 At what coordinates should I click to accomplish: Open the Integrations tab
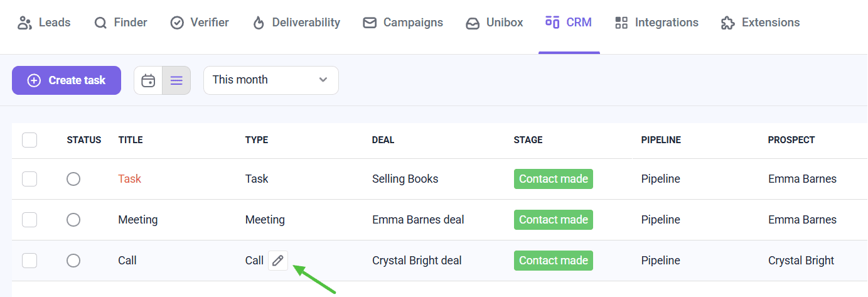pos(656,23)
